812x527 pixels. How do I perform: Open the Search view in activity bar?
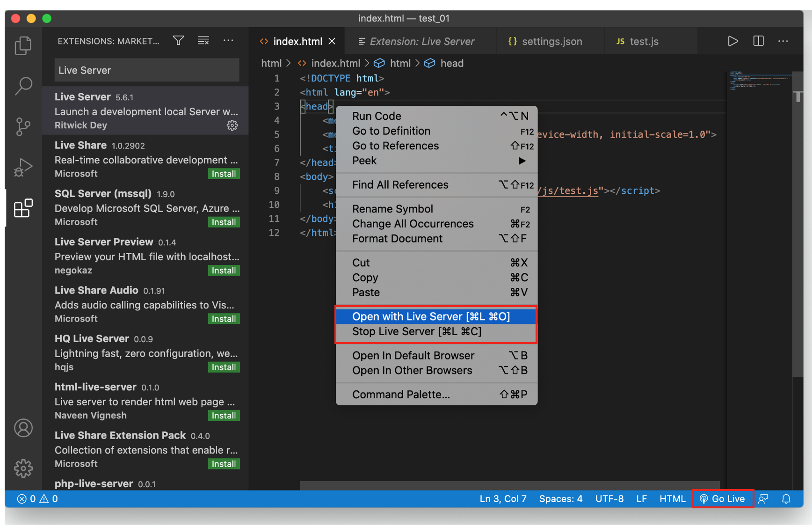coord(23,86)
